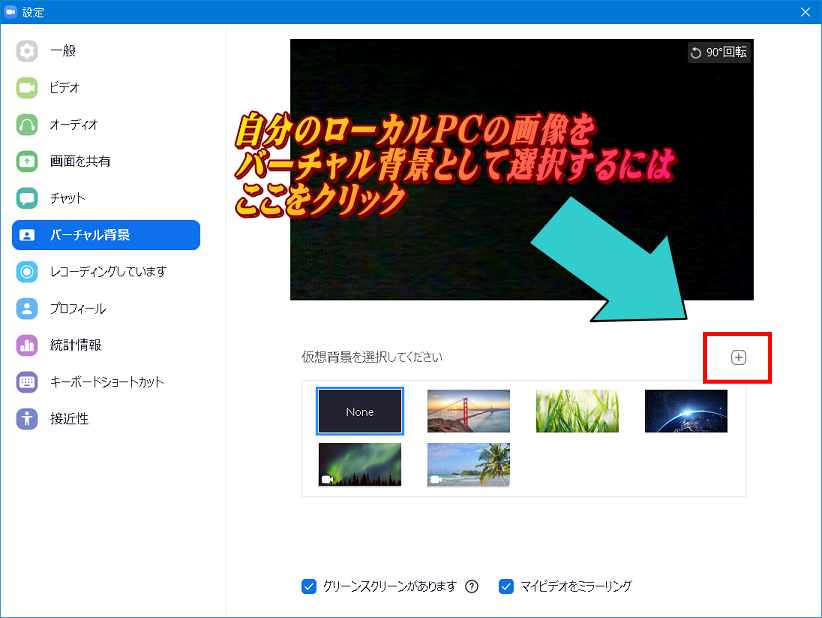Toggle グリーンスクリーンがあります checkbox

(x=309, y=586)
